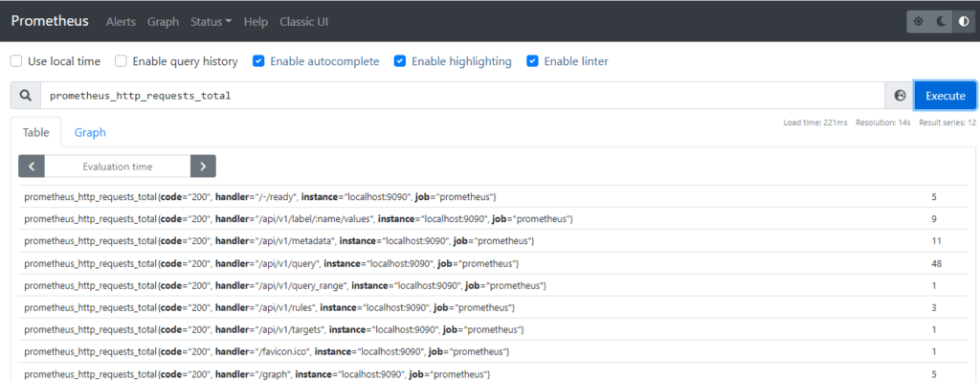The image size is (980, 382).
Task: Step evaluation time backward with left chevron
Action: pyautogui.click(x=32, y=167)
